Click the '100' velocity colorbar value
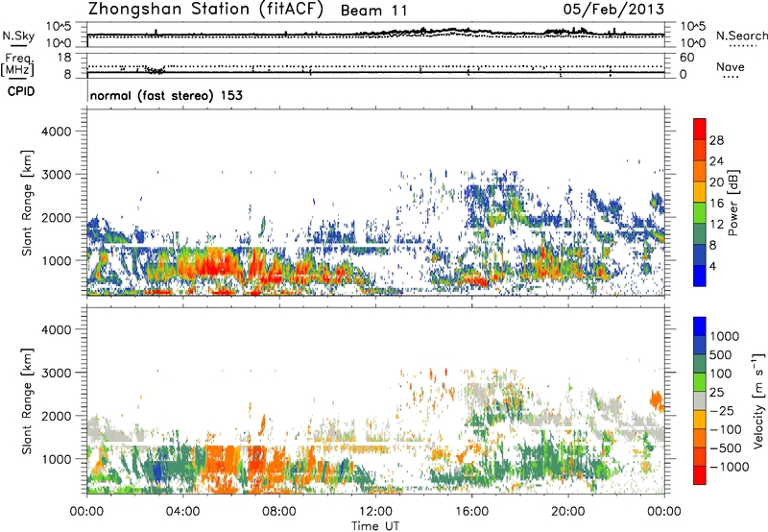The width and height of the screenshot is (768, 532). coord(721,374)
